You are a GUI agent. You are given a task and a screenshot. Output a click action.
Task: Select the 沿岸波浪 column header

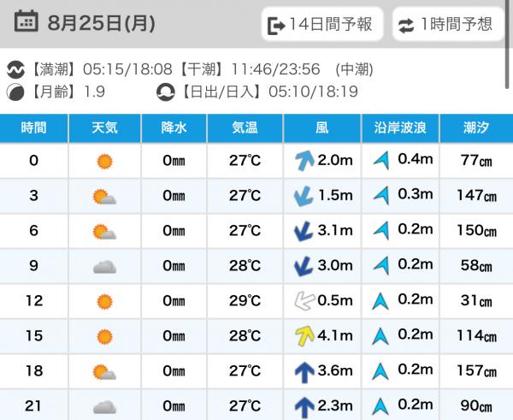pyautogui.click(x=400, y=128)
